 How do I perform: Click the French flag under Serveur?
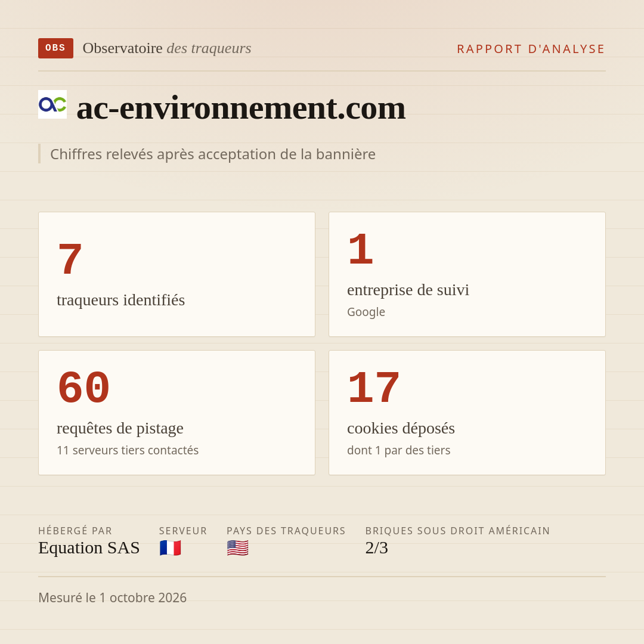[171, 548]
